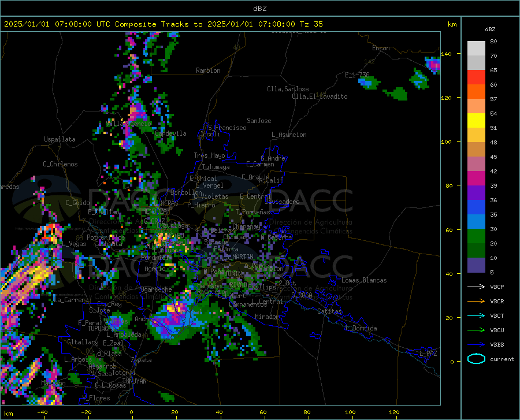Click the 'E_1-736' station label

click(357, 75)
